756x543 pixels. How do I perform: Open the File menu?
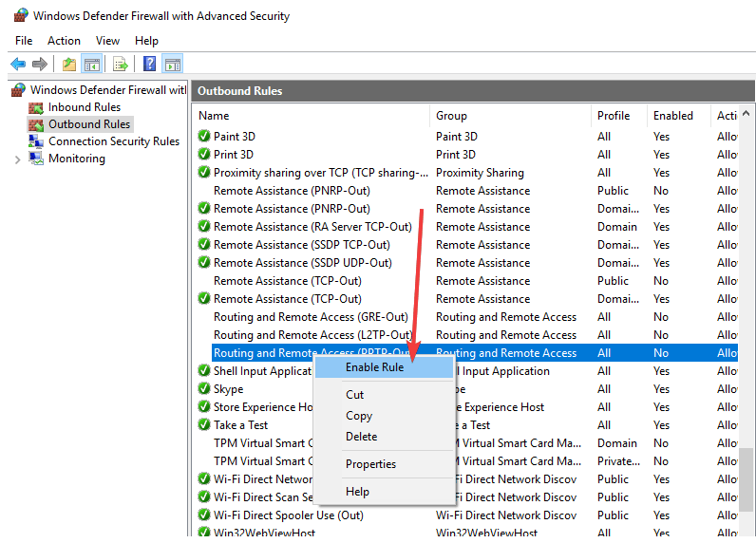point(24,41)
